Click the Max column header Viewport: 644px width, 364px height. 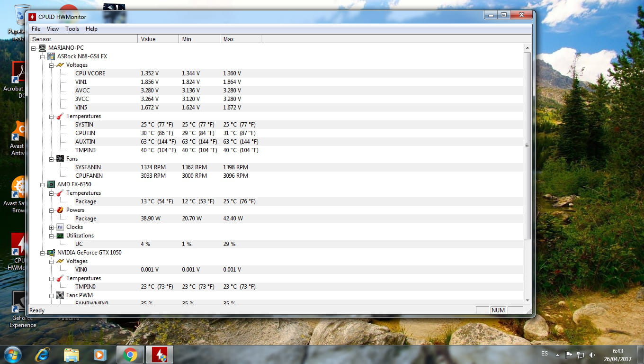click(241, 39)
